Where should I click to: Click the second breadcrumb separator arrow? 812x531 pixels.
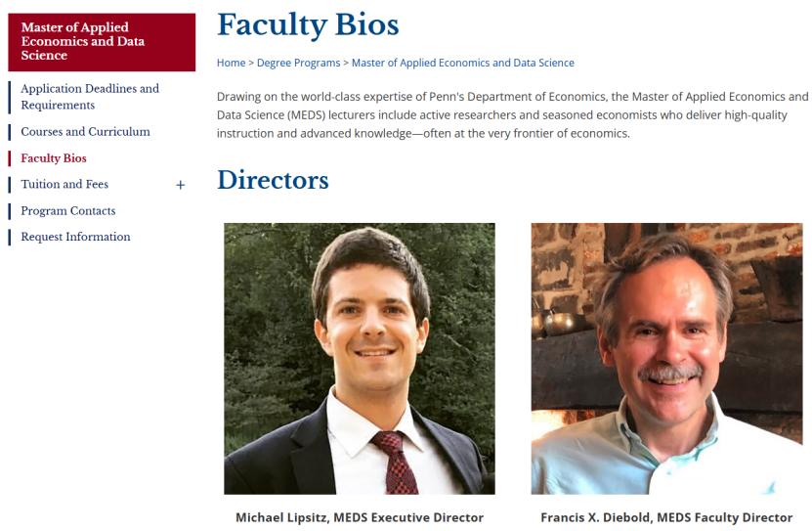point(346,63)
